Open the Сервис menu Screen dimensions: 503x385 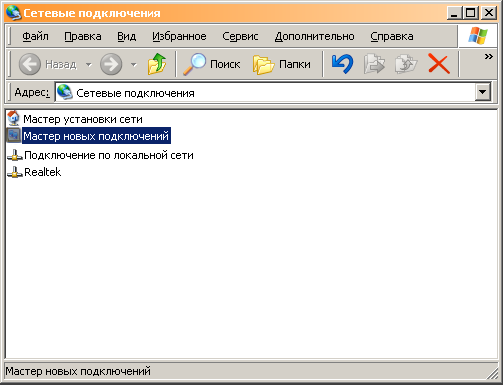240,36
